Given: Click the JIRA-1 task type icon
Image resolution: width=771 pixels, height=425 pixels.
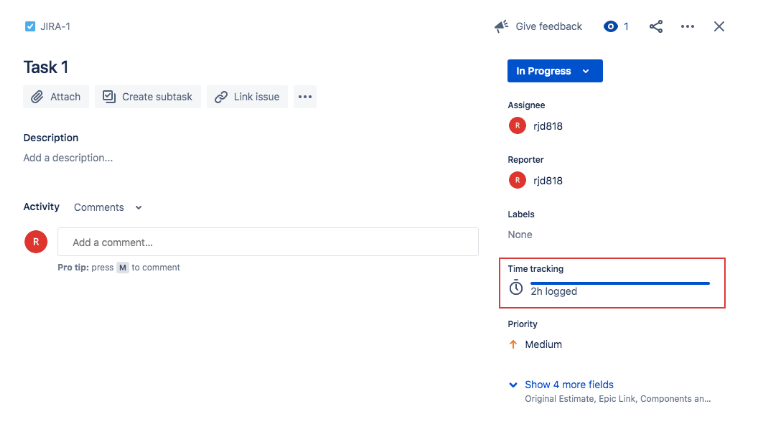Looking at the screenshot, I should tap(30, 26).
